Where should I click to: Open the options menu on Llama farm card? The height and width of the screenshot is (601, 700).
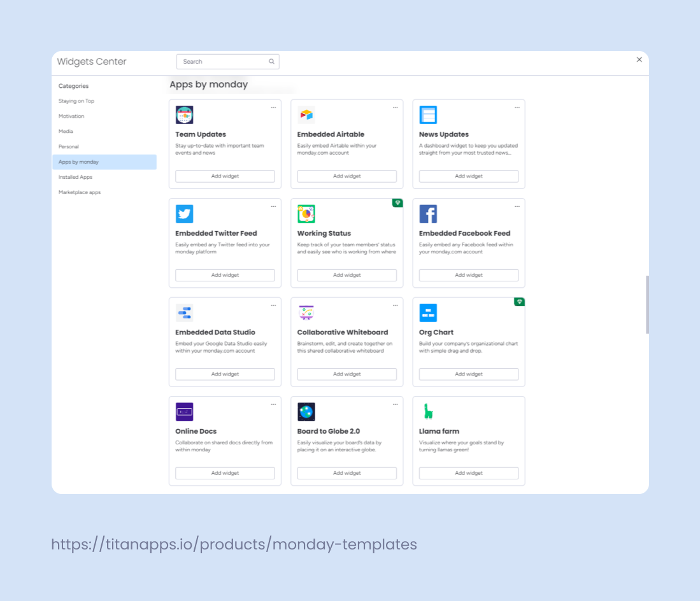pos(517,404)
